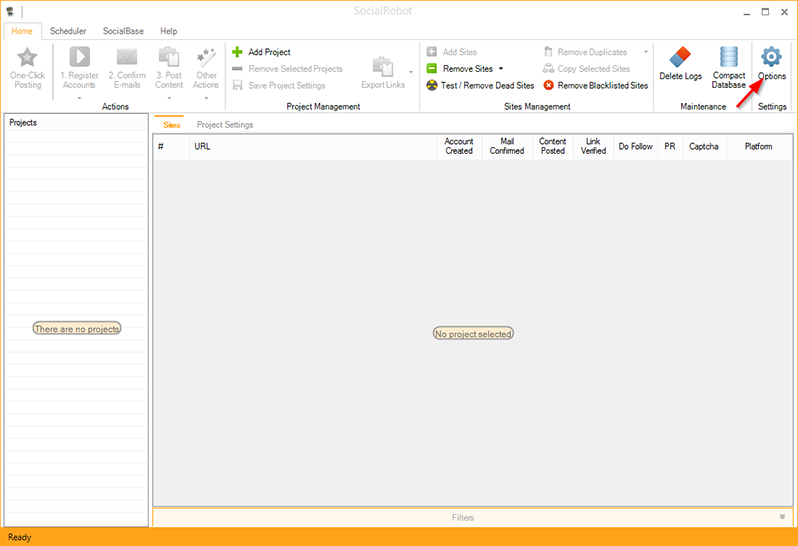Screen dimensions: 798x546
Task: Click the One-Click Posting star icon
Action: [27, 57]
